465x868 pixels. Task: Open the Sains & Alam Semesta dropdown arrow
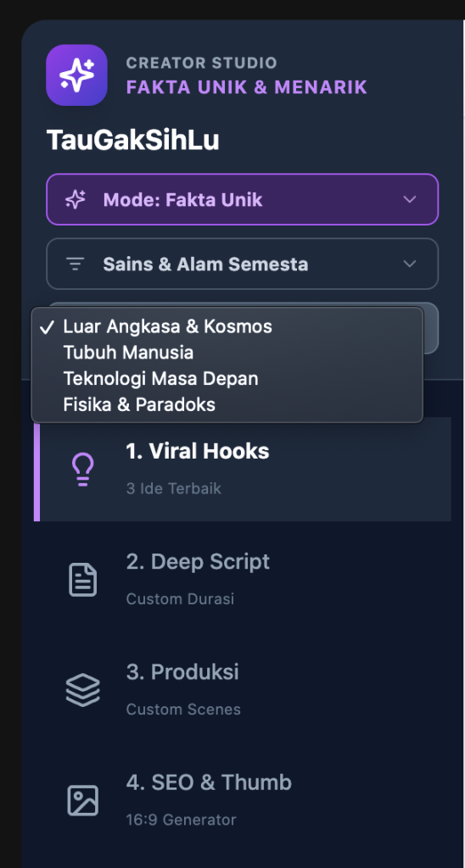tap(410, 264)
